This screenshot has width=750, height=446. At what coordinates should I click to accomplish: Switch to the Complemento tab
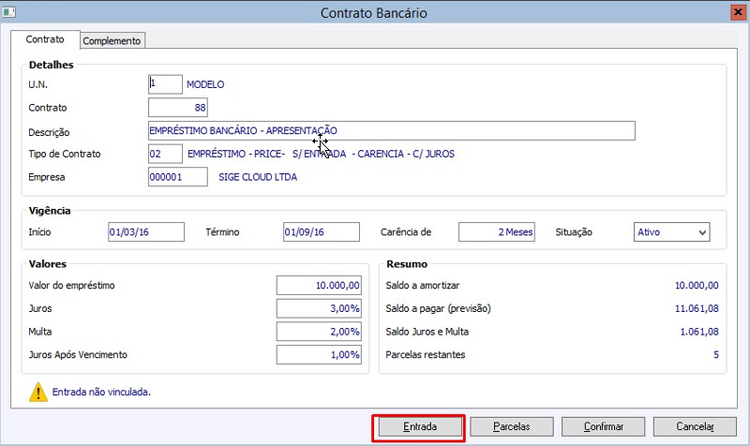click(112, 41)
